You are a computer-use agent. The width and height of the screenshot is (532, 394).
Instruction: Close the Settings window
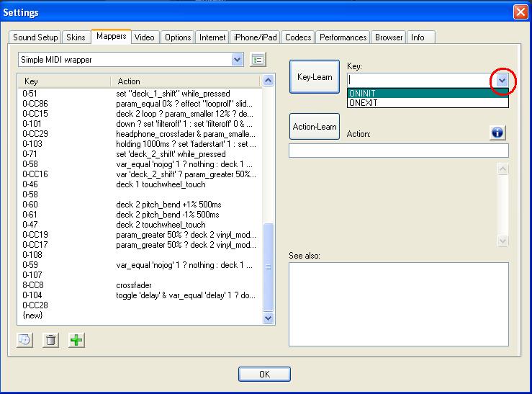coord(520,12)
